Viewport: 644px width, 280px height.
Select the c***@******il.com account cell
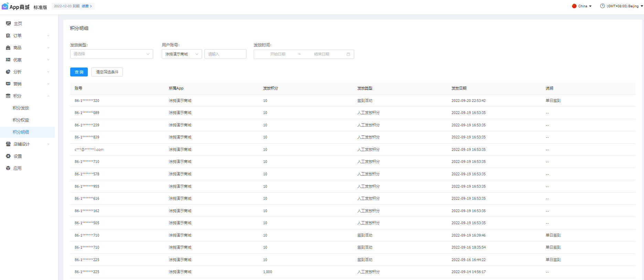(x=89, y=149)
